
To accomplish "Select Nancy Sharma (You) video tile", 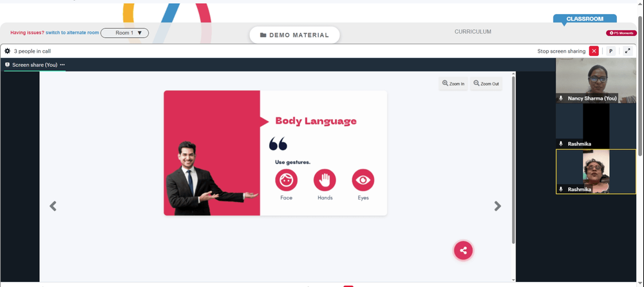I will pos(596,80).
